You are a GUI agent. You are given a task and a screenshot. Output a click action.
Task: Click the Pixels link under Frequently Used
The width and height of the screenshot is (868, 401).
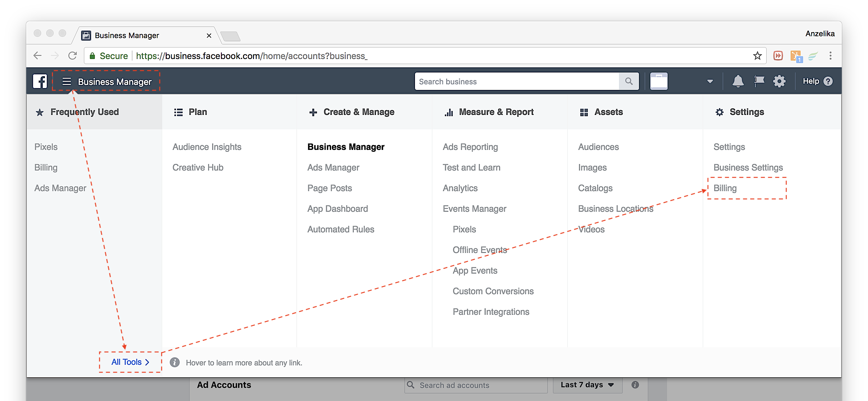[46, 146]
